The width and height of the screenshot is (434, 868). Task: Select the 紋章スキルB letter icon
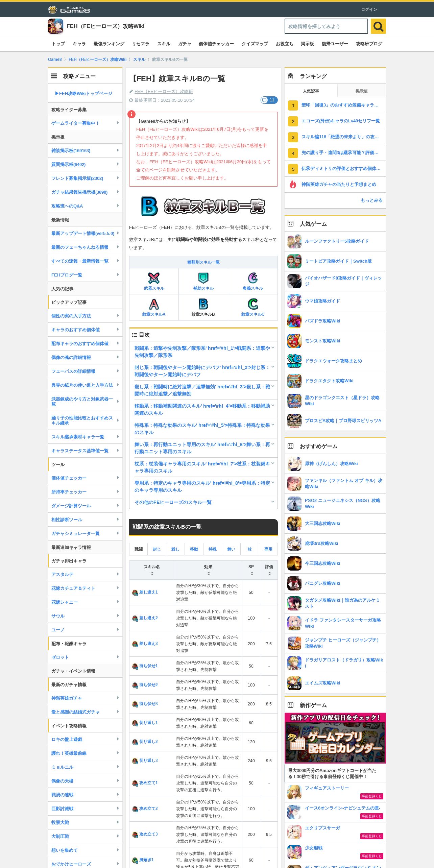pyautogui.click(x=203, y=304)
